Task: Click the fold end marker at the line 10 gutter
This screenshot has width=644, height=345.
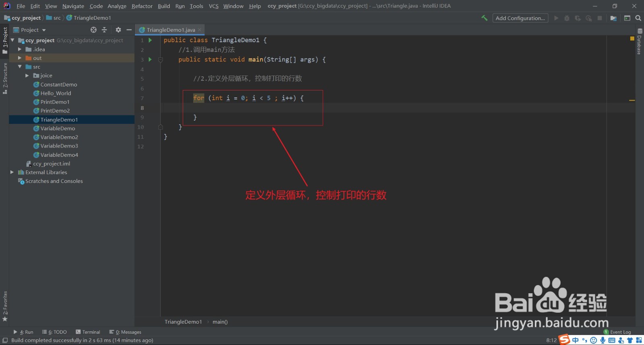Action: (161, 127)
